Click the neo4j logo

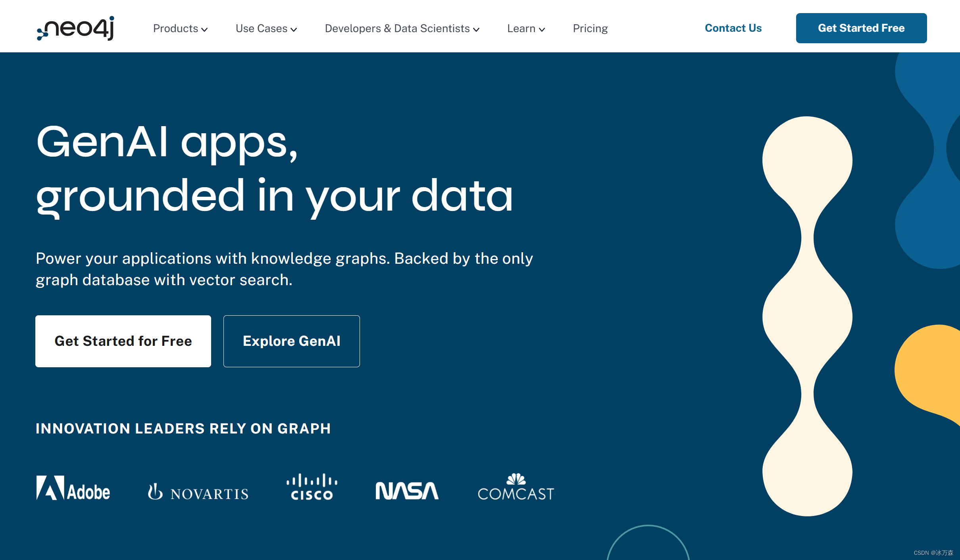76,28
